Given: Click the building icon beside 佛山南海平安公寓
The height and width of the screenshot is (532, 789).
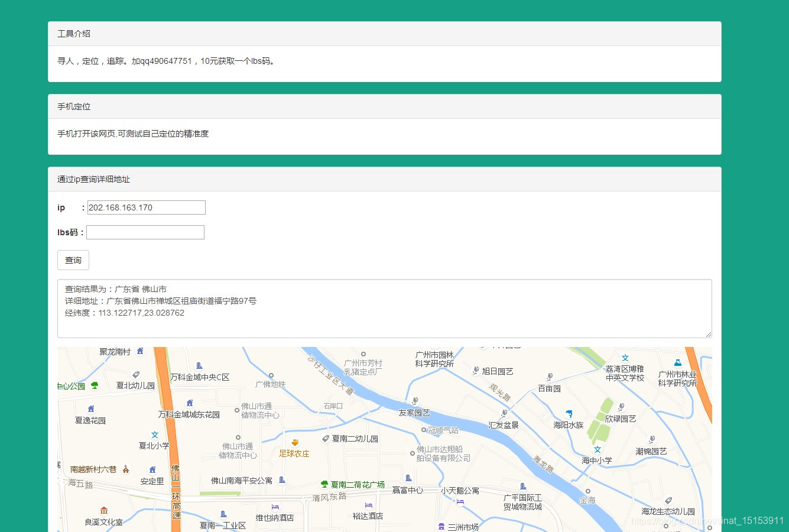Looking at the screenshot, I should coord(282,480).
